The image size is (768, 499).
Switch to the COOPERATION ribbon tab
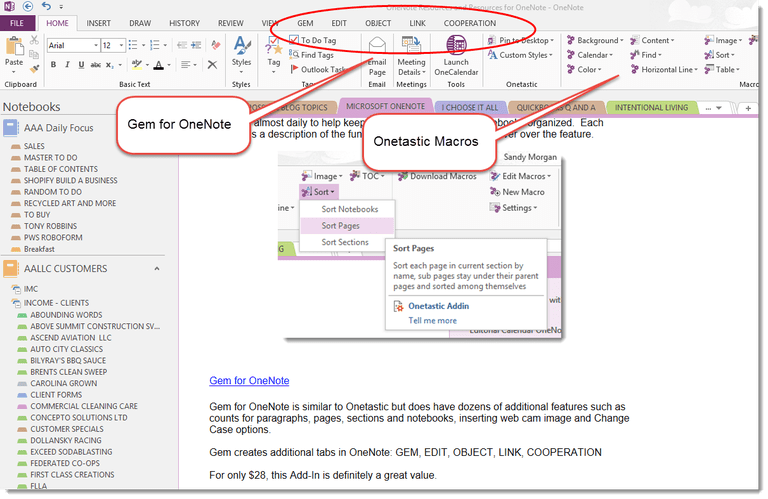pyautogui.click(x=470, y=23)
